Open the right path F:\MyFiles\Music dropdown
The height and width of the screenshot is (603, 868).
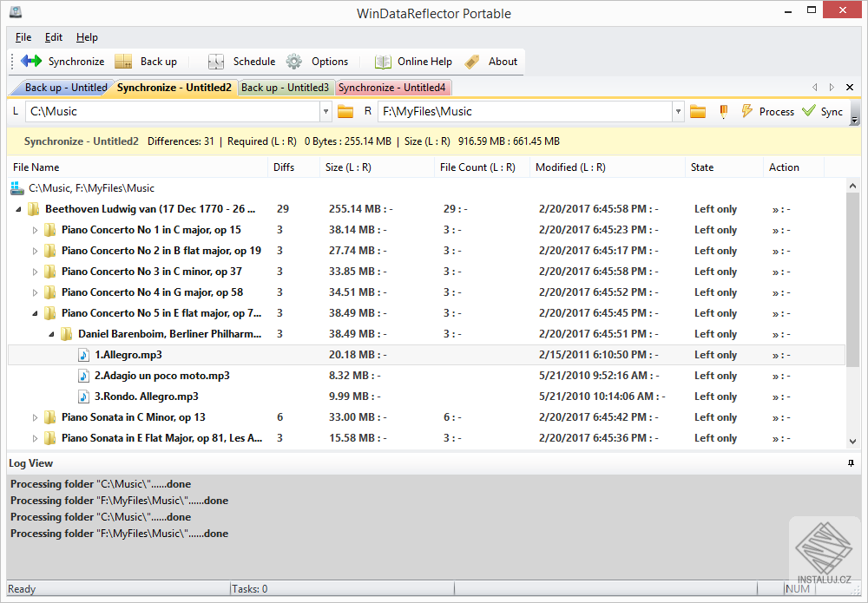678,112
